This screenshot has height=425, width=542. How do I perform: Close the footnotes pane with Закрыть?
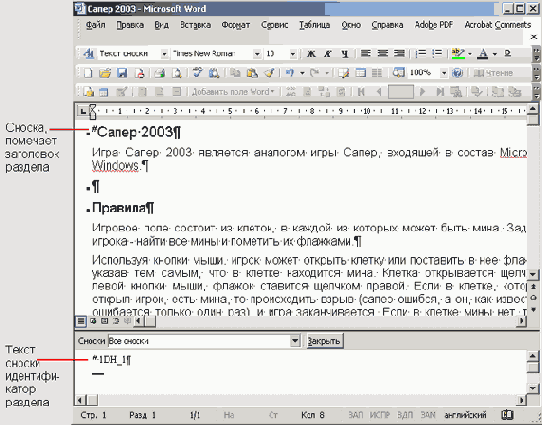tap(324, 341)
